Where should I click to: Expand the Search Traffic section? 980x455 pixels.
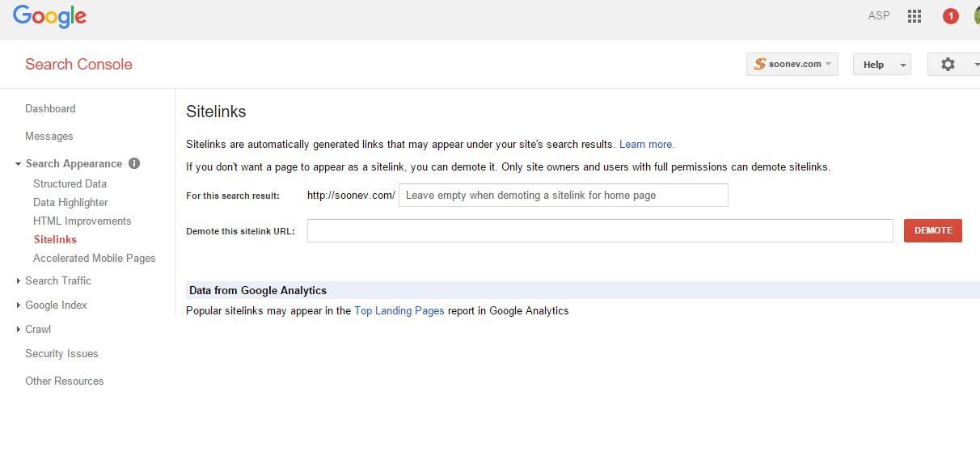19,281
